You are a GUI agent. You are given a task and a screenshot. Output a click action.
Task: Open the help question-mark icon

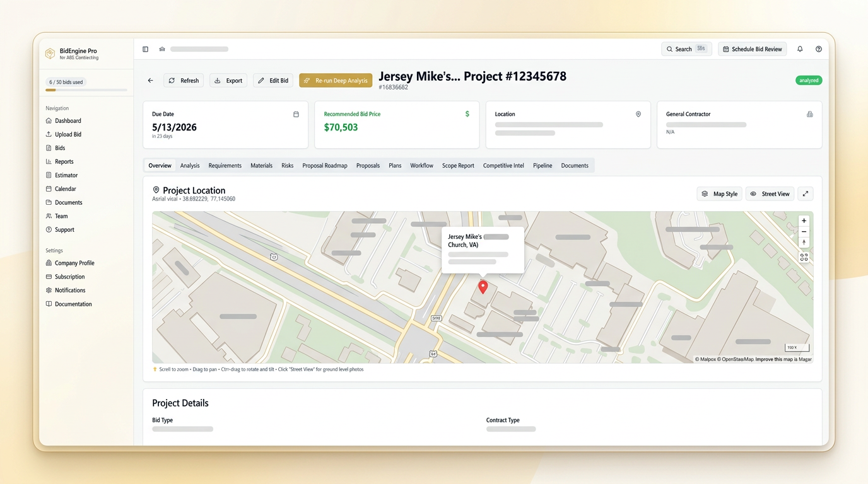point(819,49)
